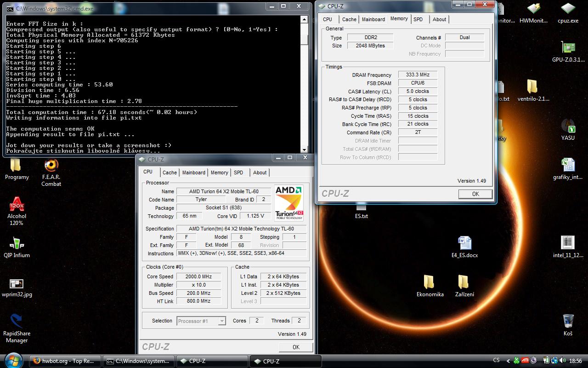This screenshot has width=588, height=368.
Task: Launch the Alcohol 120% desktop icon
Action: click(x=17, y=212)
